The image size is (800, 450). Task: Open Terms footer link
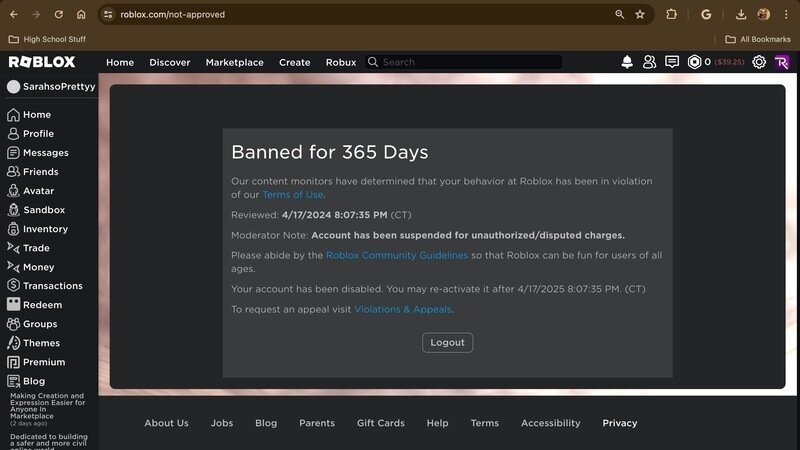[485, 423]
